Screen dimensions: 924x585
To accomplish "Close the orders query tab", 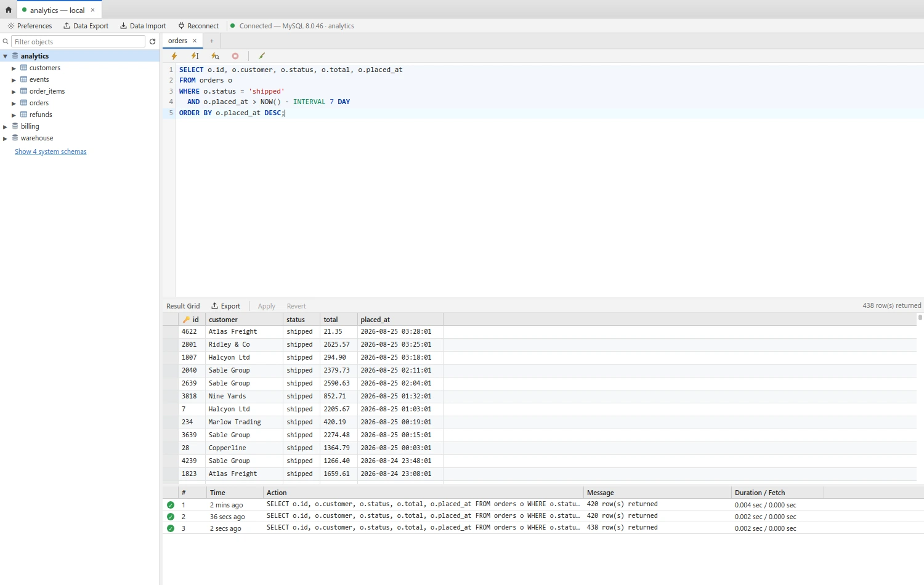I will point(195,41).
